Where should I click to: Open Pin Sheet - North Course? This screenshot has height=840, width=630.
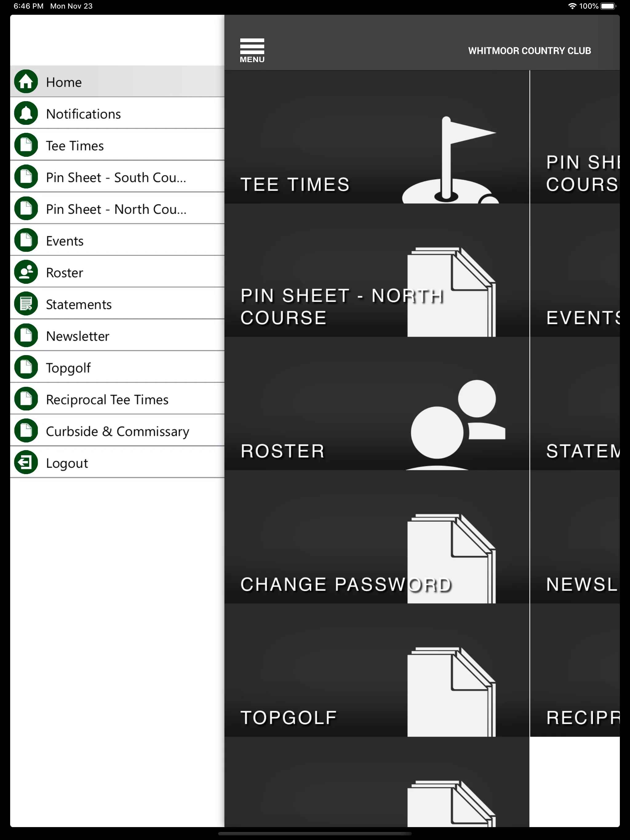(117, 209)
